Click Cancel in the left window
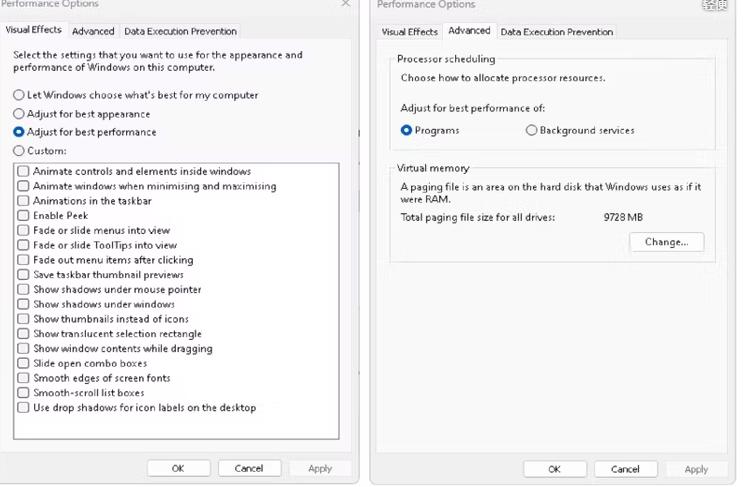The image size is (750, 487). (x=249, y=468)
